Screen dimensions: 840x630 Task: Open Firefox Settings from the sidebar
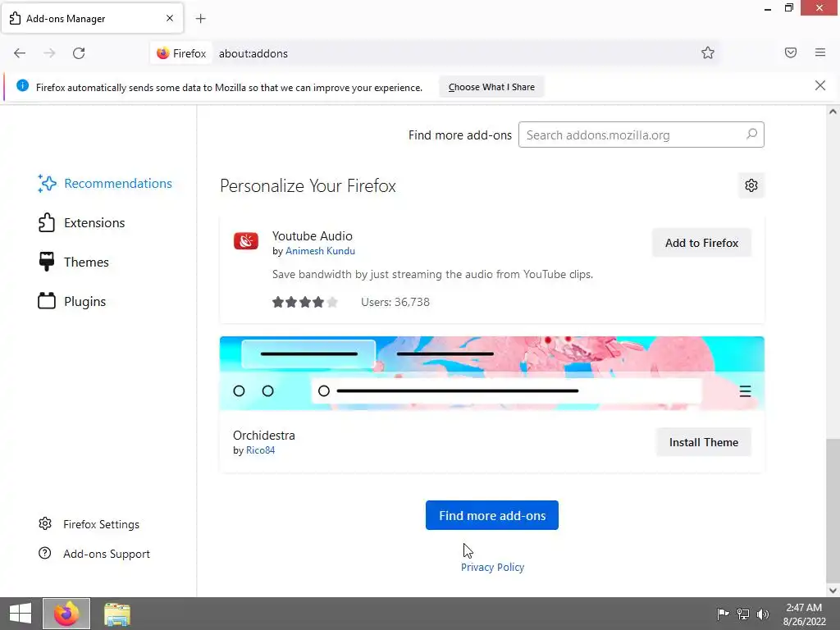coord(89,524)
